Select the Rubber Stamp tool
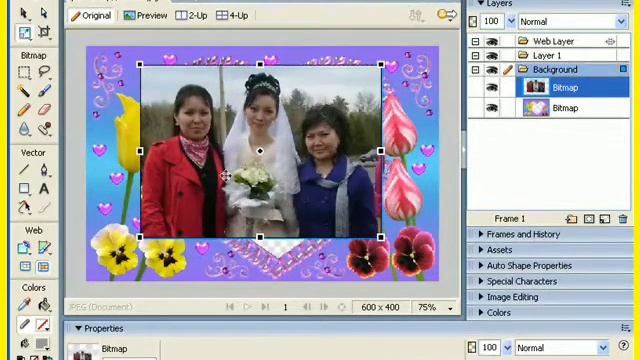 click(44, 129)
